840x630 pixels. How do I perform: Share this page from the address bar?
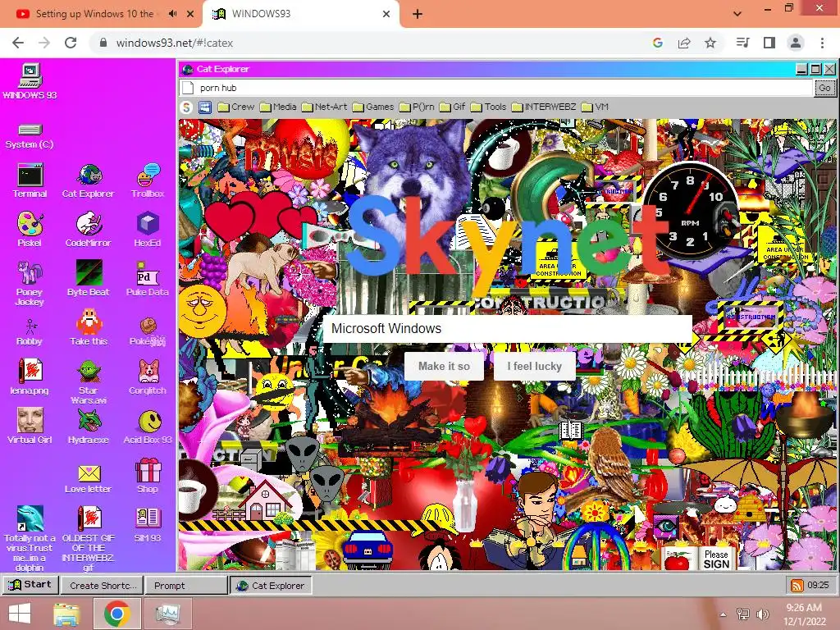coord(684,43)
